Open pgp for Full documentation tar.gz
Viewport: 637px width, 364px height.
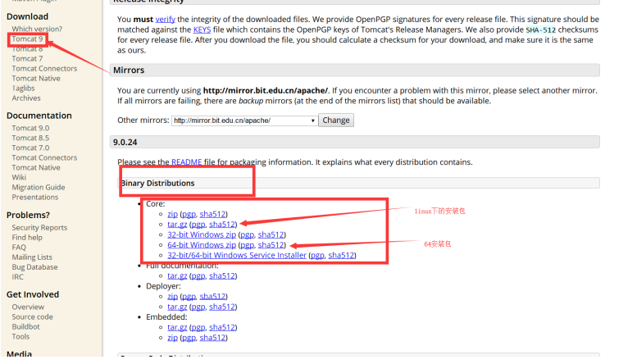click(198, 275)
